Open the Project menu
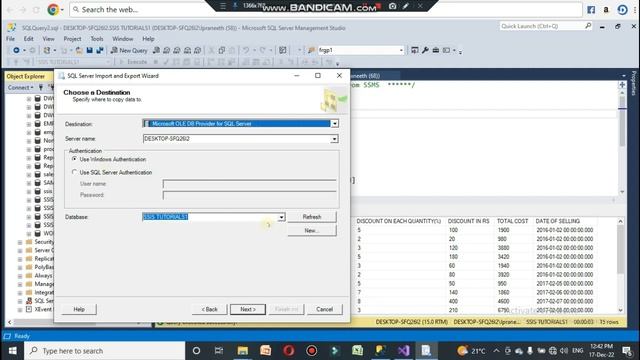 [72, 39]
